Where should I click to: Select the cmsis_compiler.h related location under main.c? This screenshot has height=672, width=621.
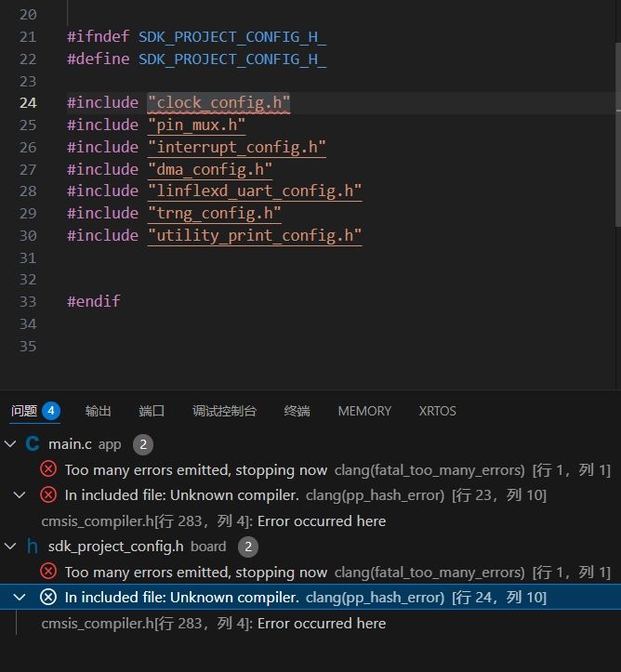(213, 521)
